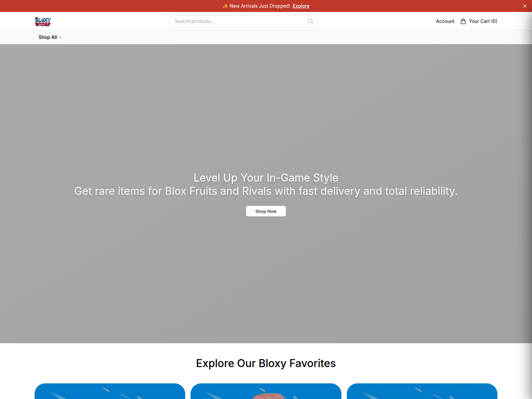Open the Account page
This screenshot has width=532, height=399.
pyautogui.click(x=445, y=21)
